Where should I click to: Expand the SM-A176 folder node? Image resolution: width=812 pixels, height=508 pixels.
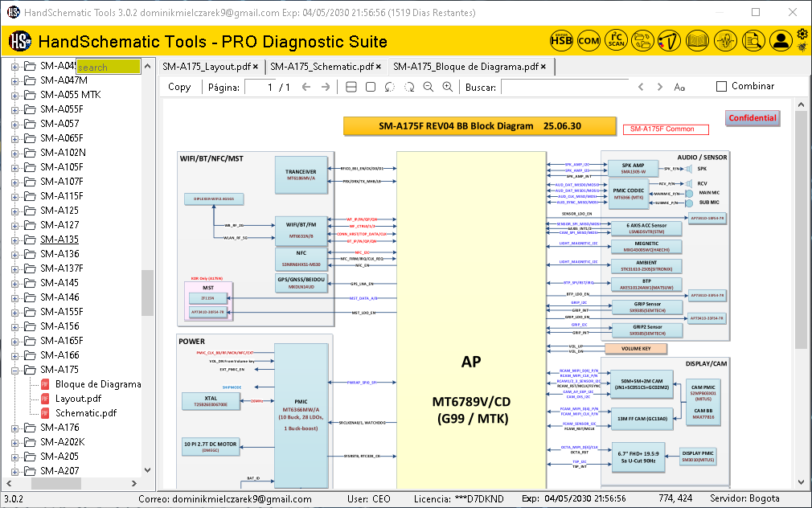pyautogui.click(x=15, y=428)
